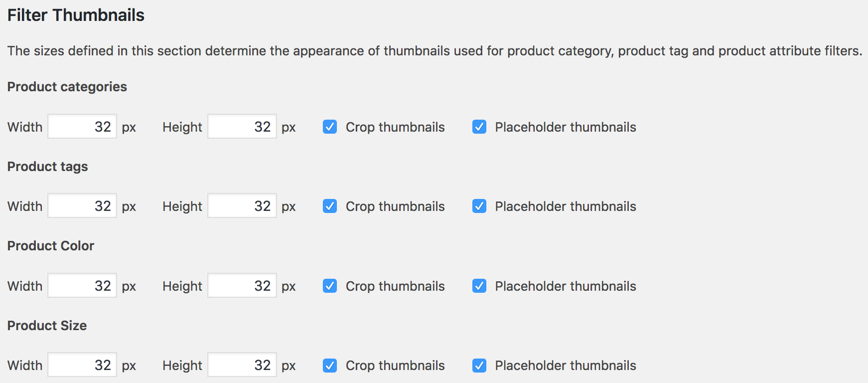The height and width of the screenshot is (383, 868).
Task: Click the Height field under Product categories
Action: tap(242, 126)
